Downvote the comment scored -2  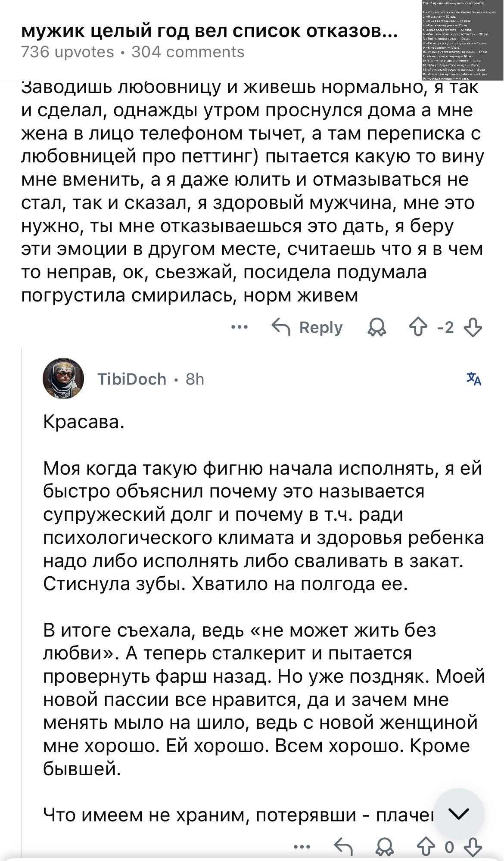[473, 328]
